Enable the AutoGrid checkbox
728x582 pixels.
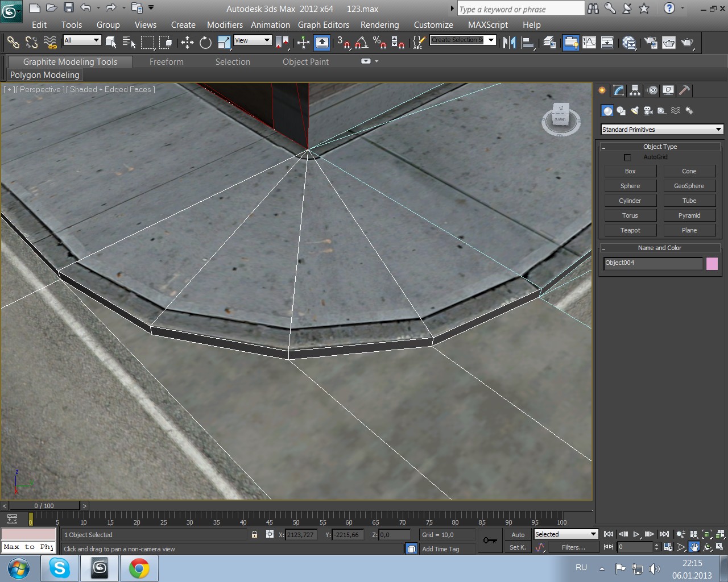coord(627,157)
